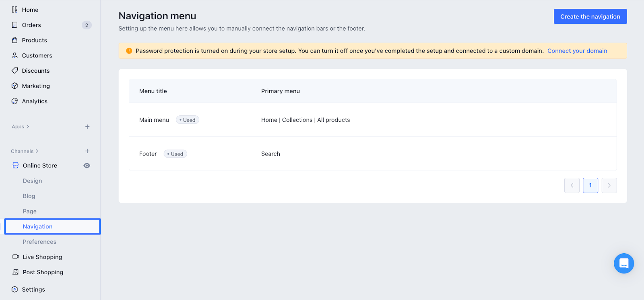Follow the Connect your domain link

577,51
